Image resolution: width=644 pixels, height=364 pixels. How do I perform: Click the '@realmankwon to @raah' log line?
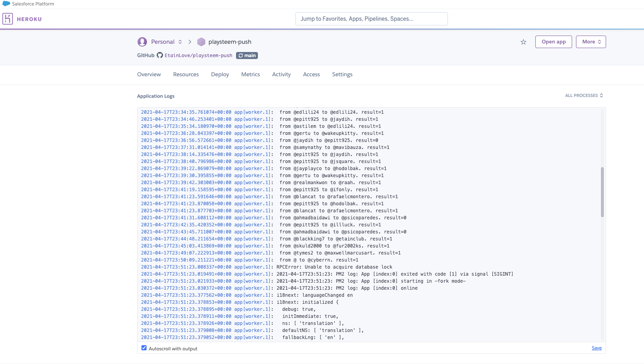tap(261, 183)
